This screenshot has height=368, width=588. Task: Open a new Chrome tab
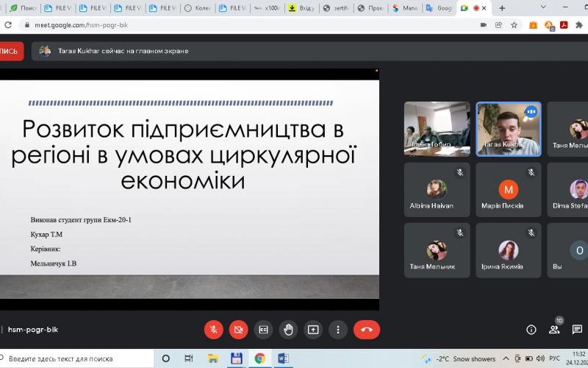pos(502,8)
